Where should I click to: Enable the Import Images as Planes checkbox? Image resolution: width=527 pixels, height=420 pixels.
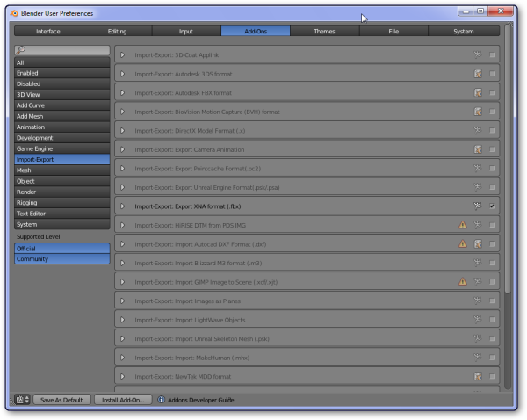tap(492, 301)
